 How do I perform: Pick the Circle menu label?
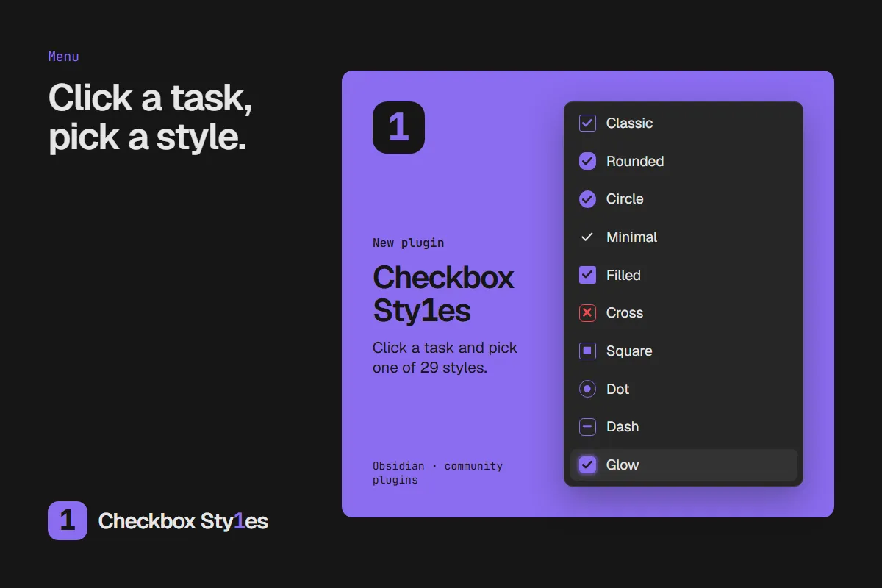pyautogui.click(x=625, y=199)
